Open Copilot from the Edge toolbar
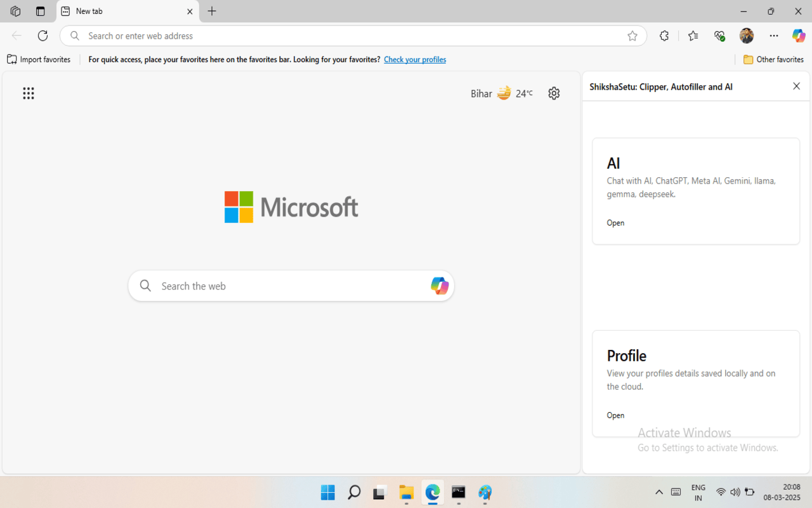812x508 pixels. click(x=799, y=36)
